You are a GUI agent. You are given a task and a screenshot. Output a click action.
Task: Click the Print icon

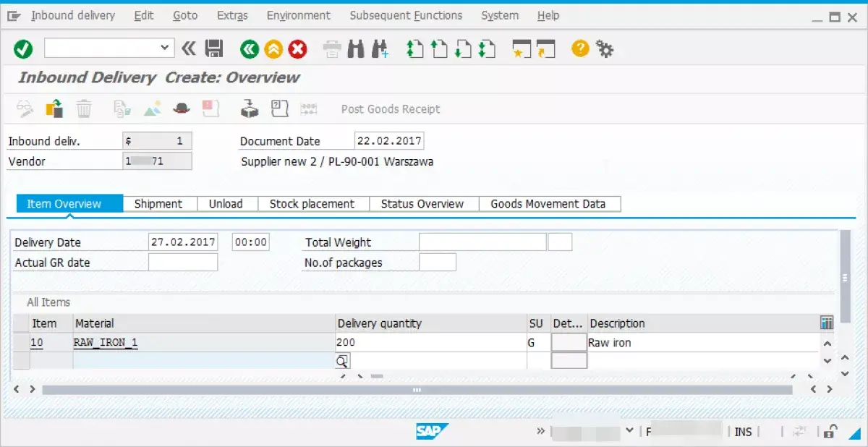[x=332, y=49]
